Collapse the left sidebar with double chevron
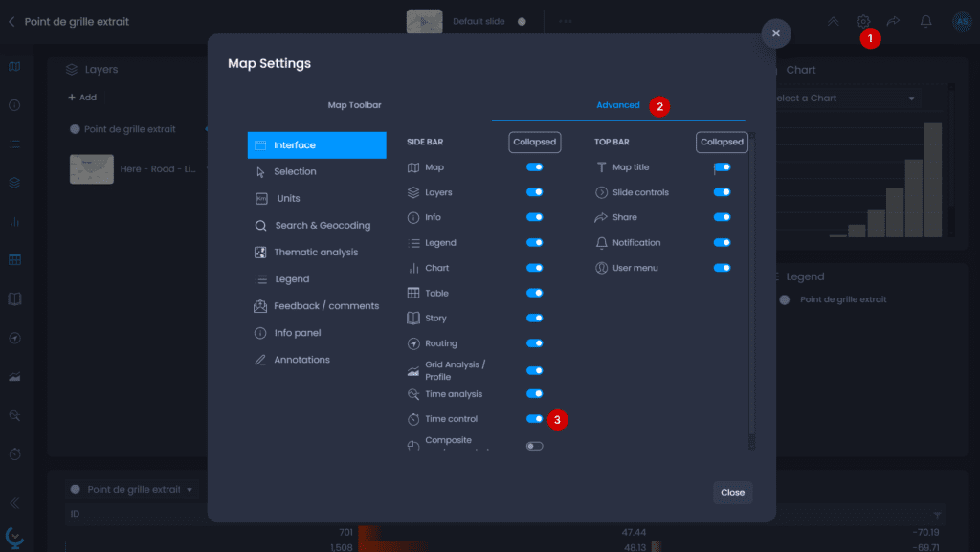This screenshot has width=980, height=552. pos(14,502)
